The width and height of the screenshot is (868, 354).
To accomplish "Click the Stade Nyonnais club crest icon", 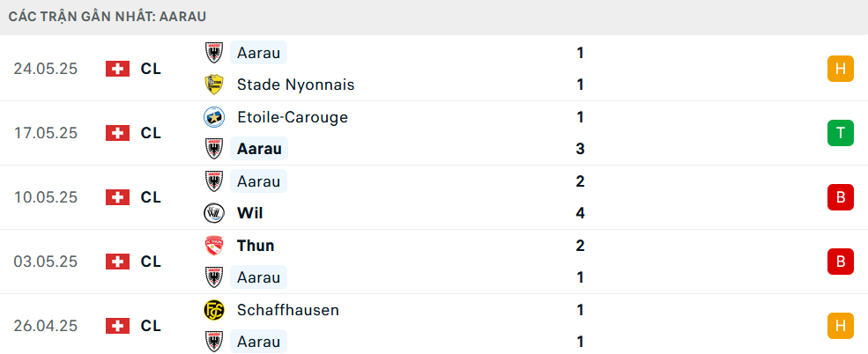I will [213, 85].
